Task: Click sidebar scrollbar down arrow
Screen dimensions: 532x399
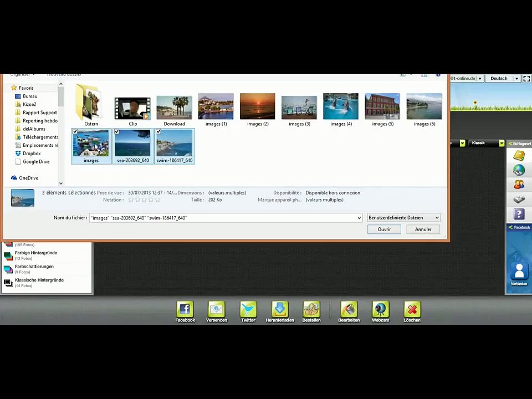Action: (61, 183)
